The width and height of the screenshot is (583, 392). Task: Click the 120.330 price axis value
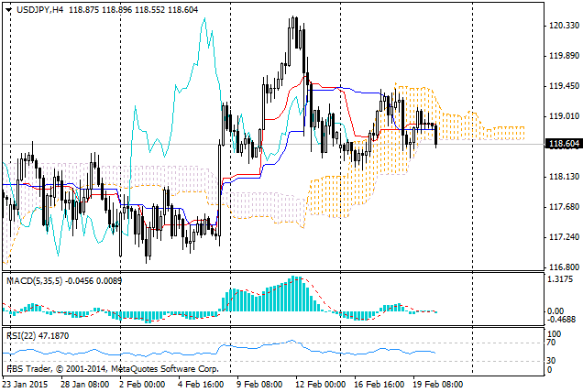point(562,25)
